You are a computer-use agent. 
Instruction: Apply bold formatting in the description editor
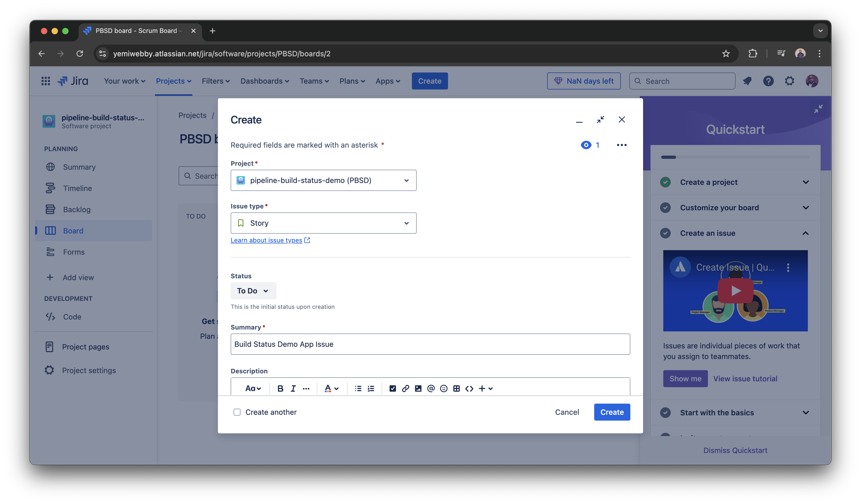(x=280, y=388)
